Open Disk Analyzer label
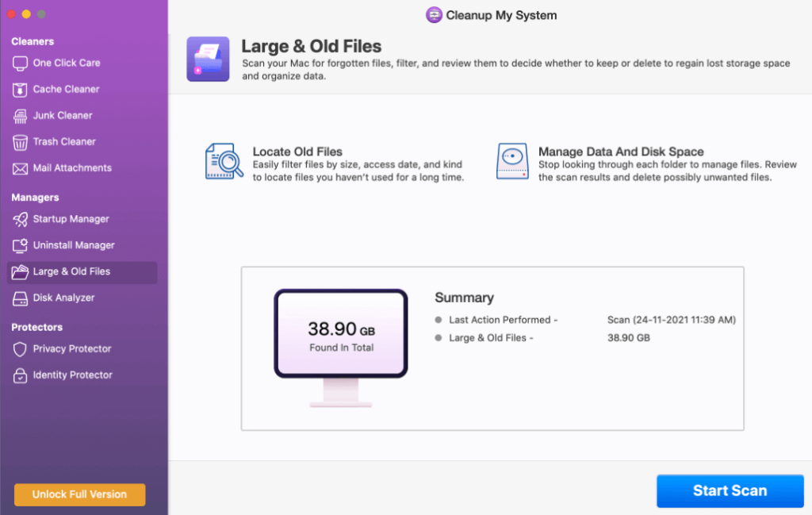 pos(63,298)
